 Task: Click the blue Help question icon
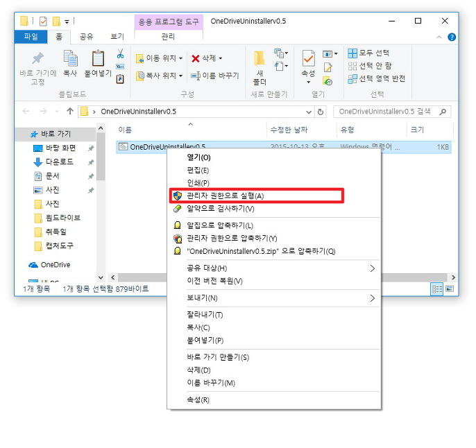452,37
